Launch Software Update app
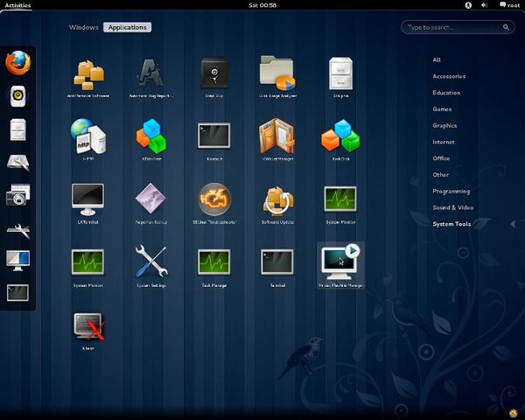Image resolution: width=525 pixels, height=420 pixels. pos(276,200)
